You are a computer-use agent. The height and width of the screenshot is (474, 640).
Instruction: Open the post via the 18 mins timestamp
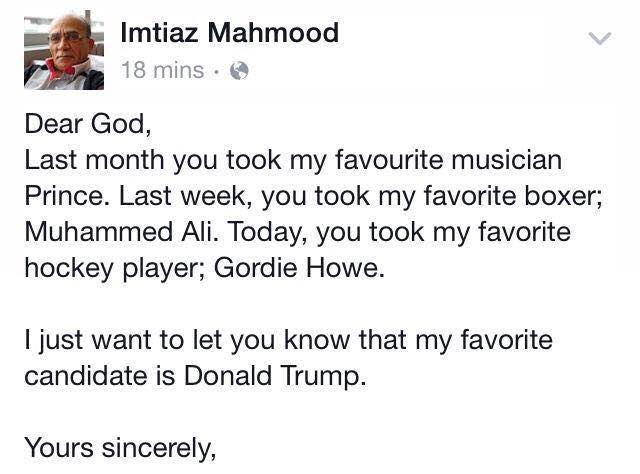click(162, 71)
